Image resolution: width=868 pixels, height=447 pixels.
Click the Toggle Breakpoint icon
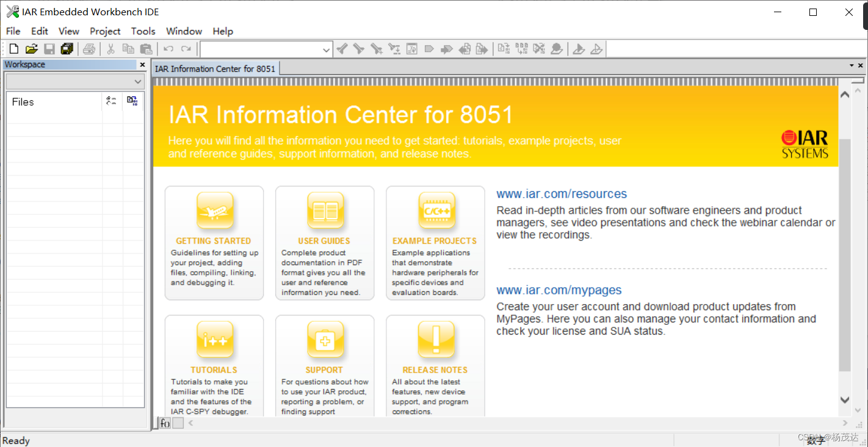(x=557, y=49)
